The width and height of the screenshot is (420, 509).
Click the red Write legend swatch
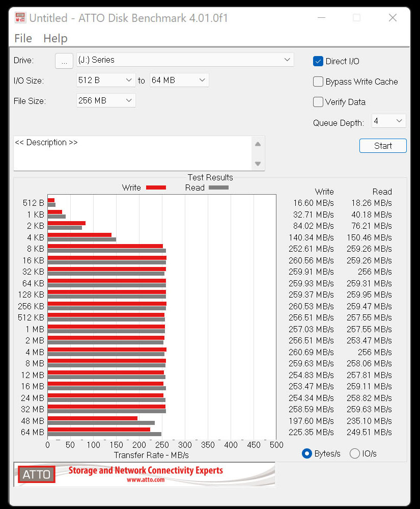[156, 187]
